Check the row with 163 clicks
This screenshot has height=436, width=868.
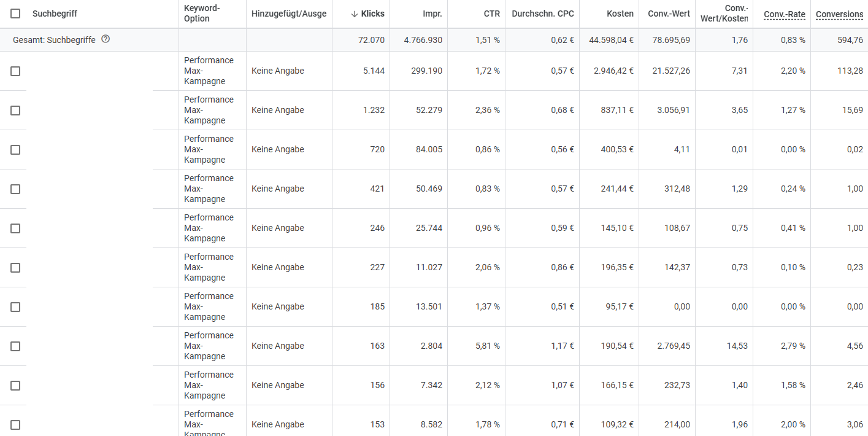[15, 346]
